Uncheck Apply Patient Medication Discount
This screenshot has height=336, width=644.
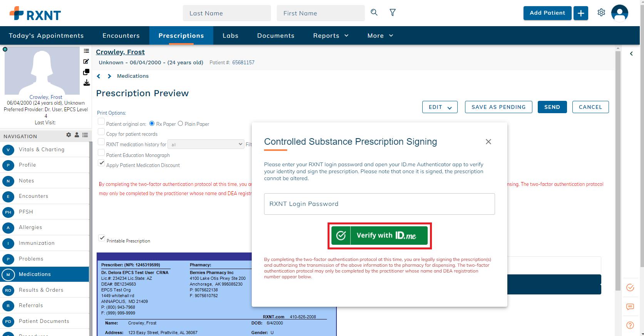coord(101,163)
